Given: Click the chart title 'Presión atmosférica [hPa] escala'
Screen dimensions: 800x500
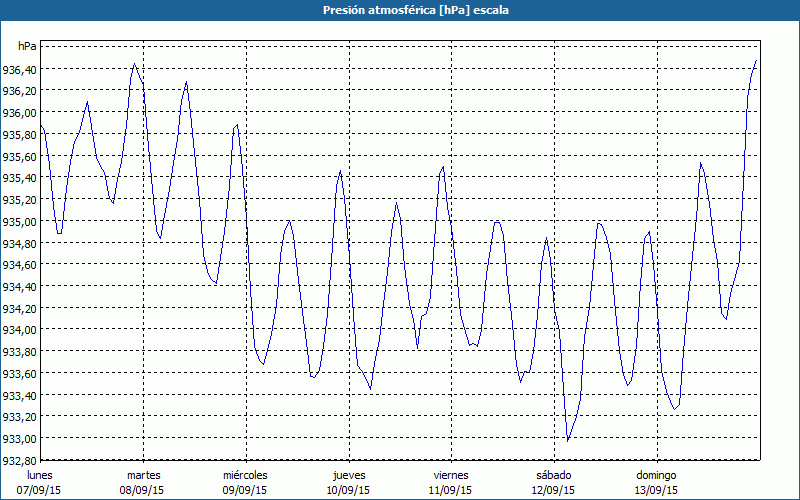Looking at the screenshot, I should tap(400, 10).
